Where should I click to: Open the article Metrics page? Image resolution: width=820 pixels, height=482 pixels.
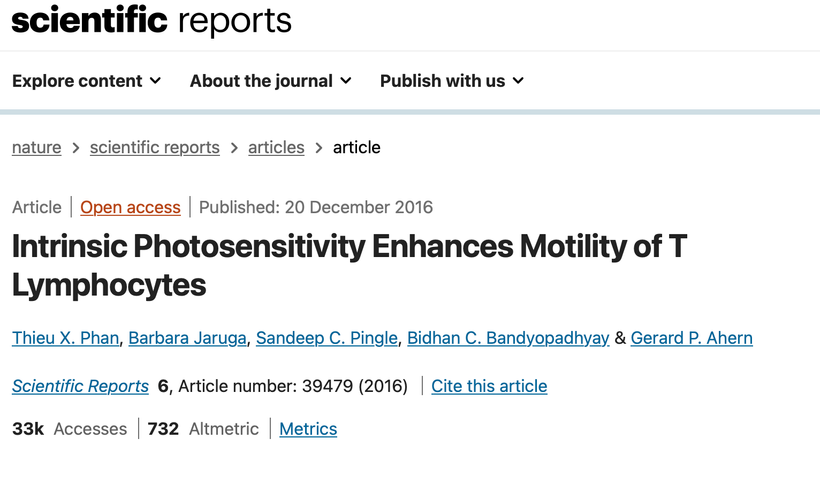click(x=308, y=429)
